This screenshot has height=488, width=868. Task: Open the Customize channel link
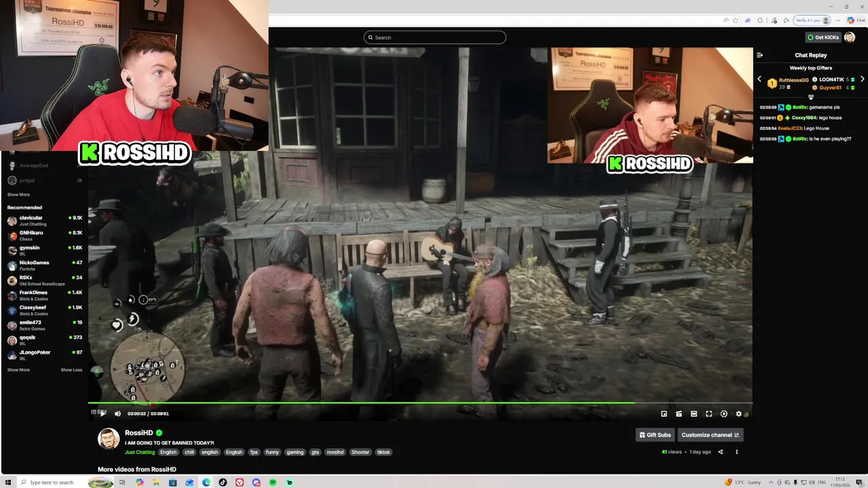click(x=710, y=435)
